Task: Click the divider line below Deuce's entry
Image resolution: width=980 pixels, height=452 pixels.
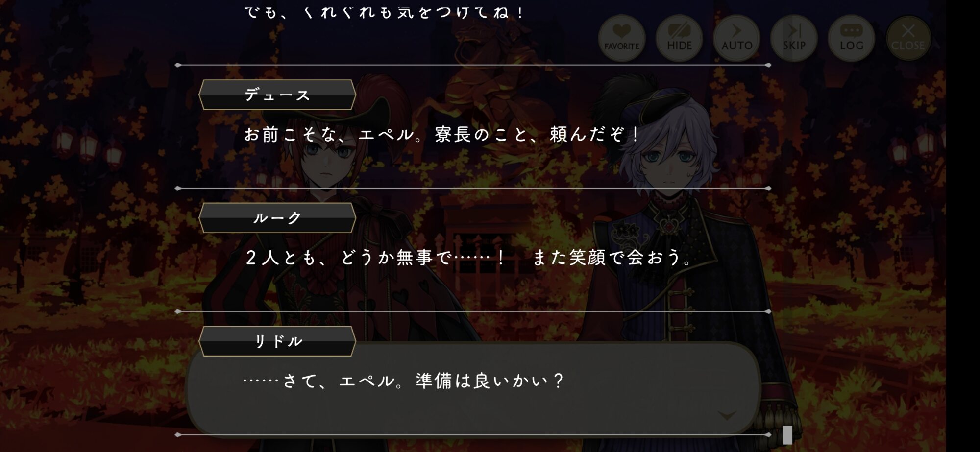Action: pos(473,188)
